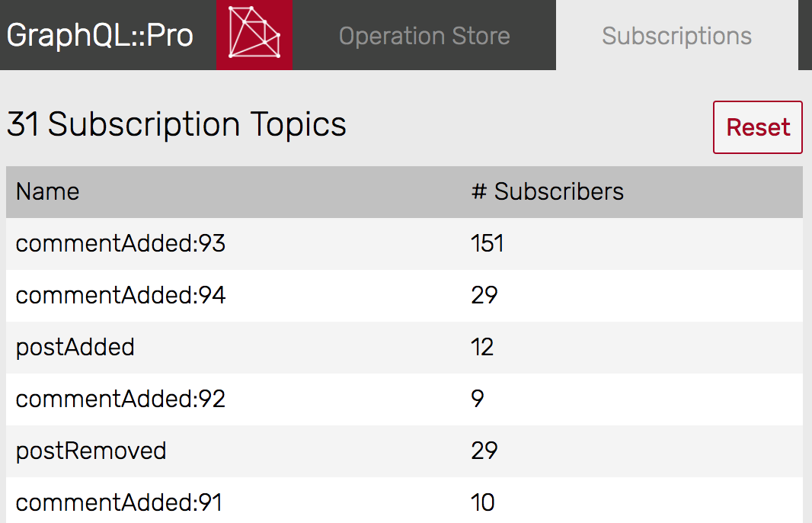Screen dimensions: 812x523
Task: Click the subscriber count 151
Action: 486,244
